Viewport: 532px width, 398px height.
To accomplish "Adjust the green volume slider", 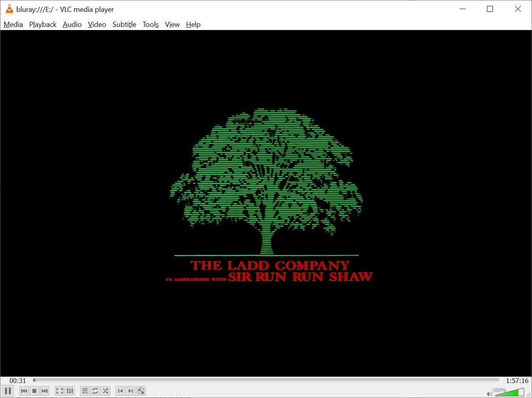I will (x=509, y=392).
